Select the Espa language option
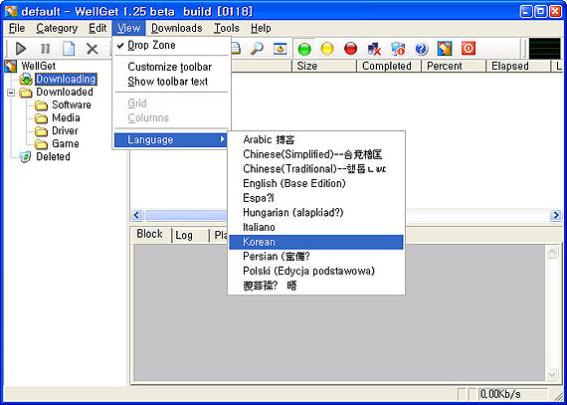The image size is (567, 405). [316, 198]
